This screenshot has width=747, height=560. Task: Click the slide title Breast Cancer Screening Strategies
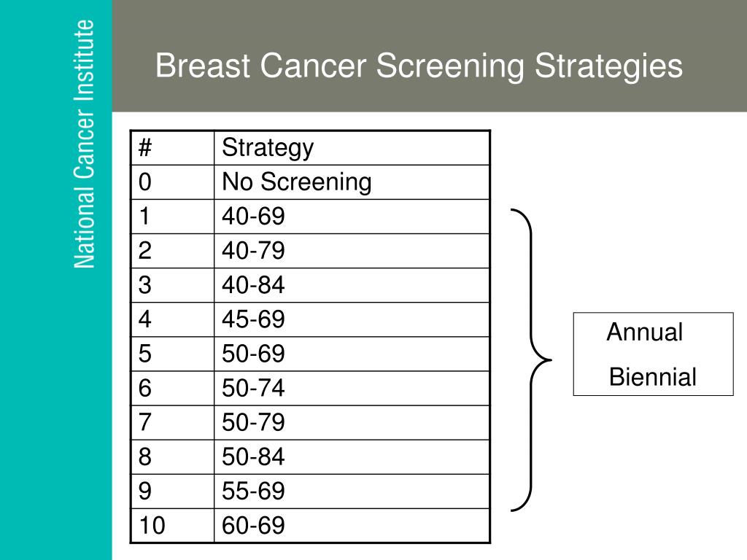(419, 66)
